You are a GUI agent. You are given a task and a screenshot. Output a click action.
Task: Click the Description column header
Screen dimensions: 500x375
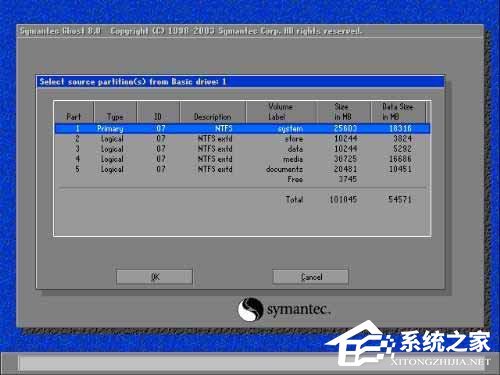[x=212, y=117]
